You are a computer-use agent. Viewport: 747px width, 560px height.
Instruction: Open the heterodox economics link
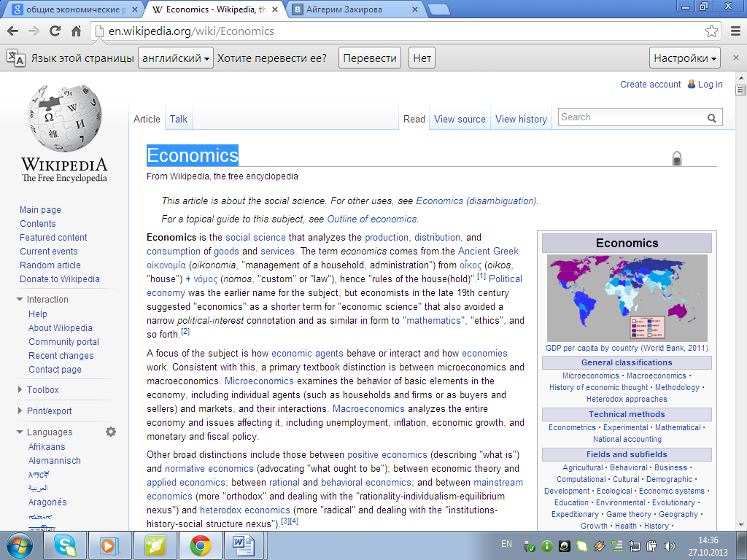click(x=245, y=510)
